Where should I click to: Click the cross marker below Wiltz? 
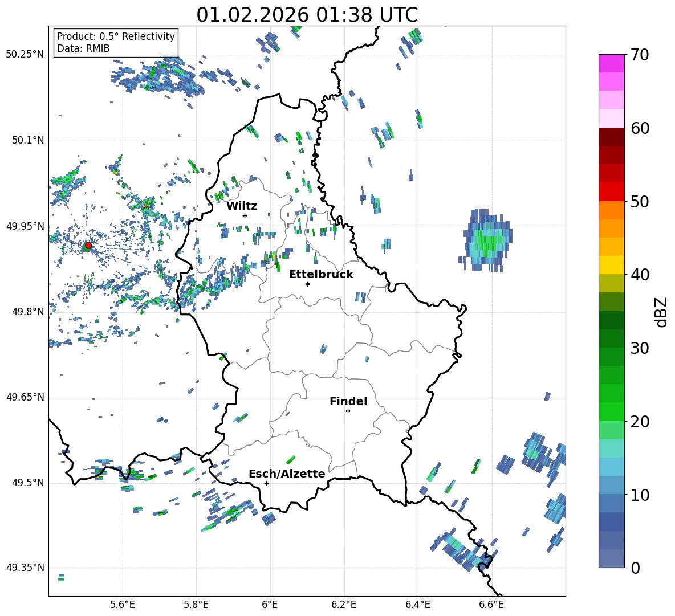(x=245, y=215)
